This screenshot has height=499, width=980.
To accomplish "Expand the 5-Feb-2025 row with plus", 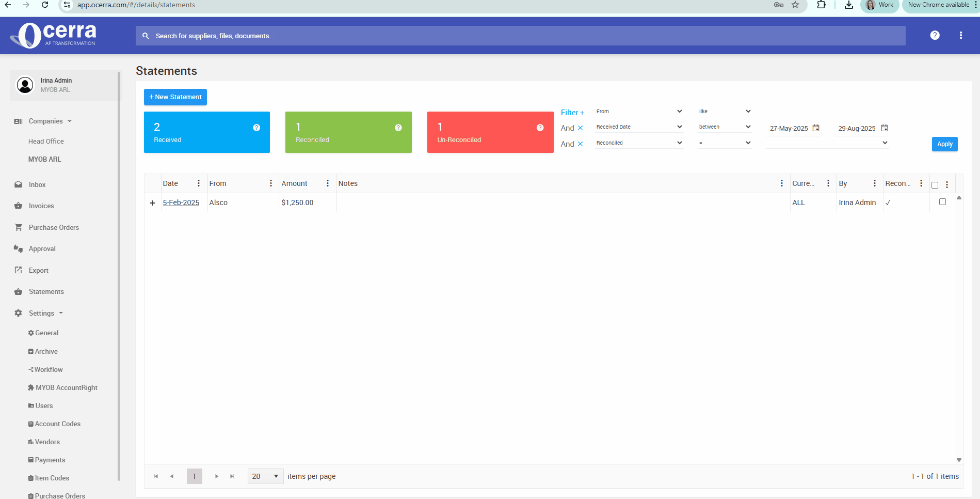I will 152,203.
